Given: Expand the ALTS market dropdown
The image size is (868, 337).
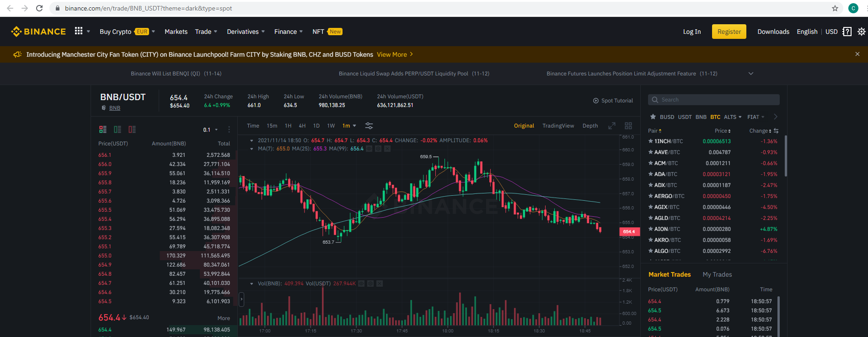Looking at the screenshot, I should (733, 117).
